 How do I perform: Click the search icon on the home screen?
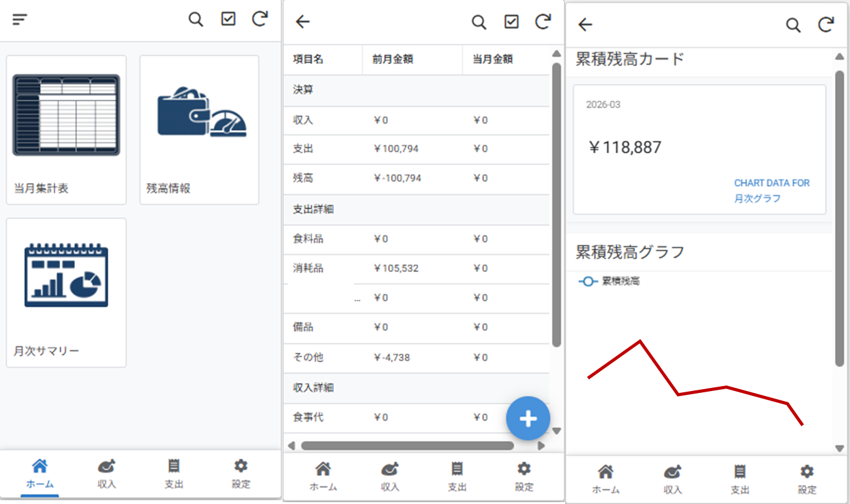(x=196, y=19)
